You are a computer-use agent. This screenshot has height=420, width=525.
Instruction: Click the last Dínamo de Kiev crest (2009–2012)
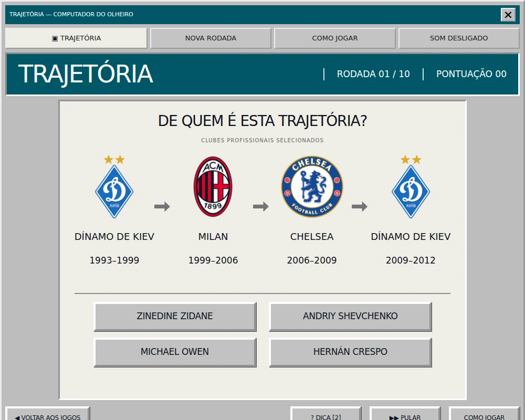411,186
